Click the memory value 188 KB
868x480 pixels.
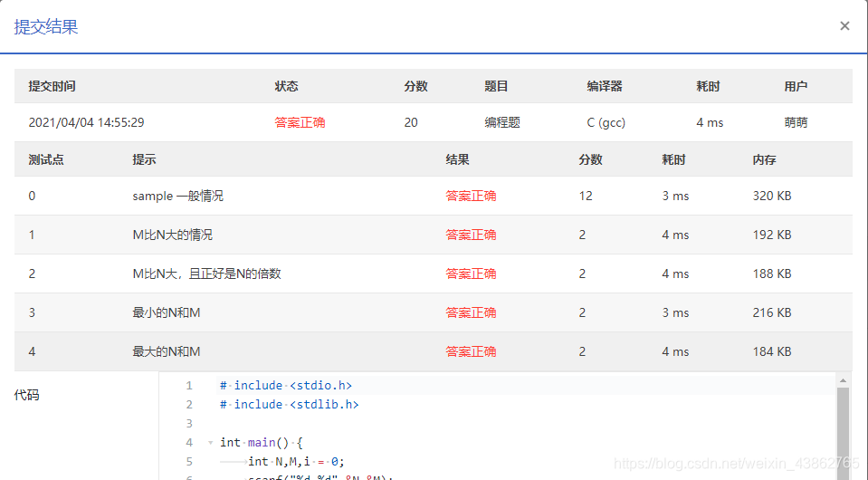coord(772,274)
